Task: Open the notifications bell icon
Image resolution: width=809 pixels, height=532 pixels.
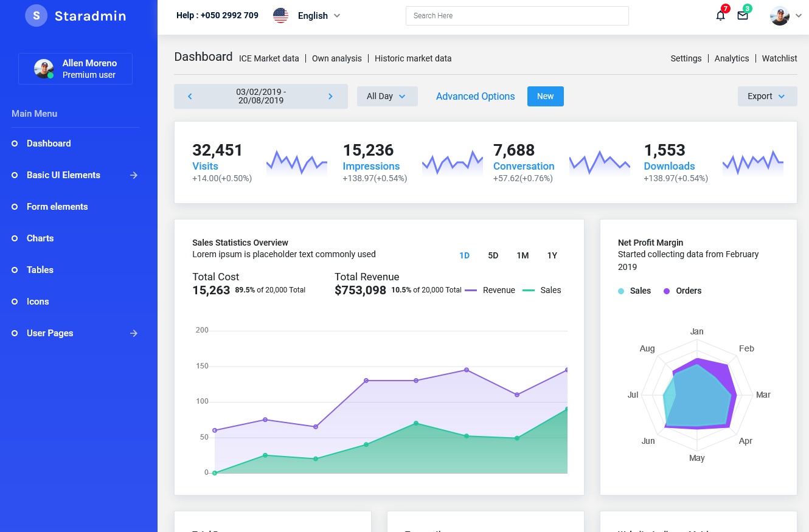Action: tap(720, 16)
